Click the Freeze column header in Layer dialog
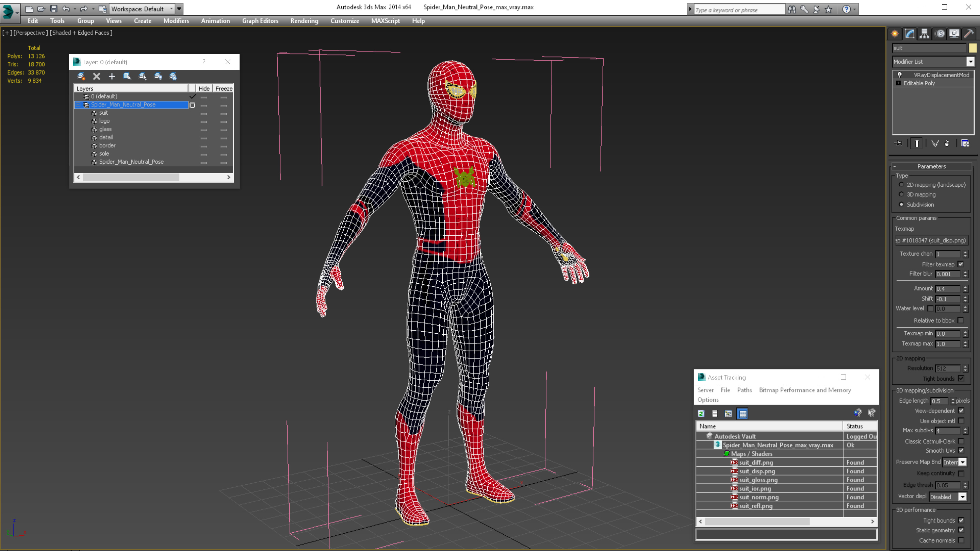Viewport: 980px width, 551px height. [223, 88]
